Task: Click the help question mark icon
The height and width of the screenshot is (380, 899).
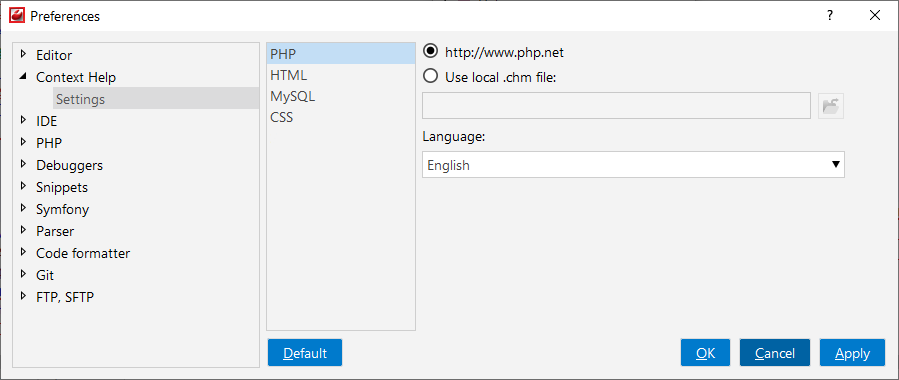Action: point(830,16)
